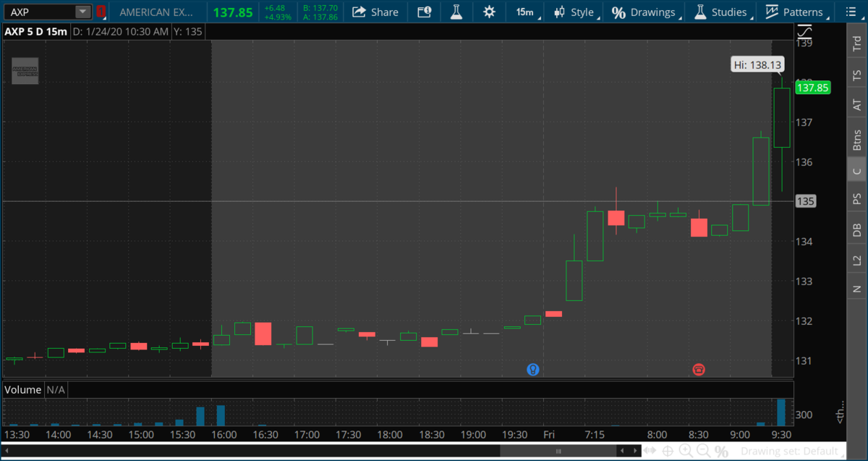Switch to the Btns sidebar tab
This screenshot has height=461, width=868.
click(857, 139)
